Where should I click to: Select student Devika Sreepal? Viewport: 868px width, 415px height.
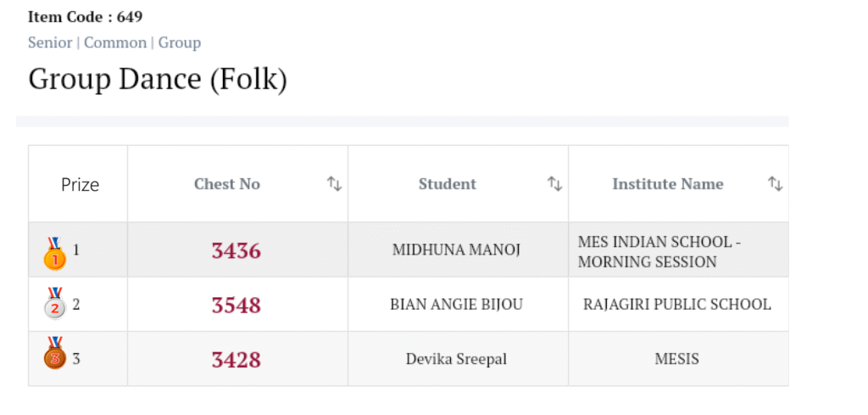pos(456,359)
